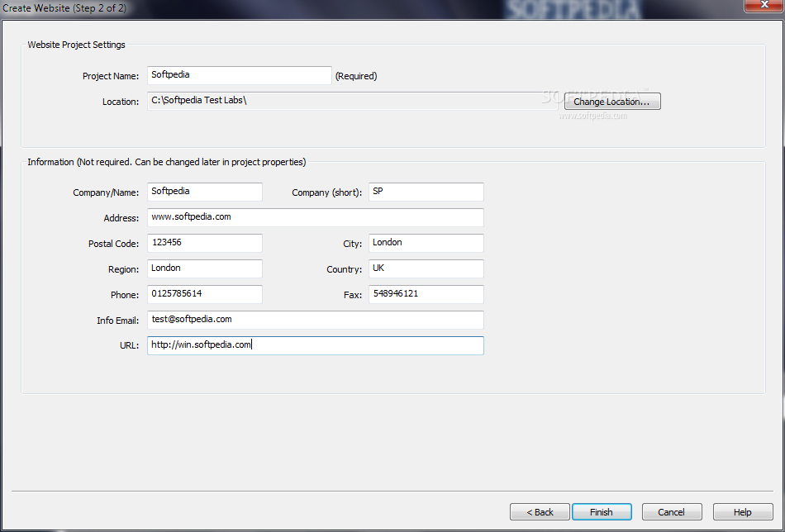Viewport: 785px width, 532px height.
Task: Click the Project Name input field
Action: 240,75
